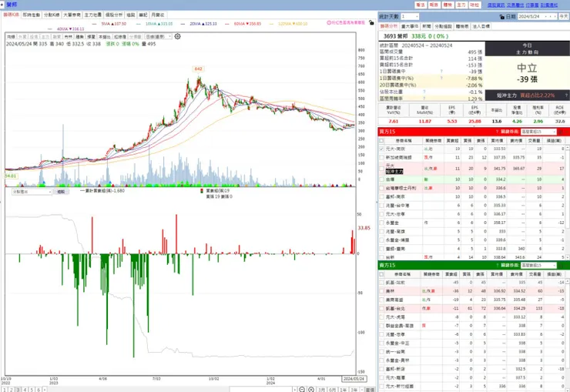
Task: Open the 分點追蹤 tab in the right panel
Action: [443, 26]
